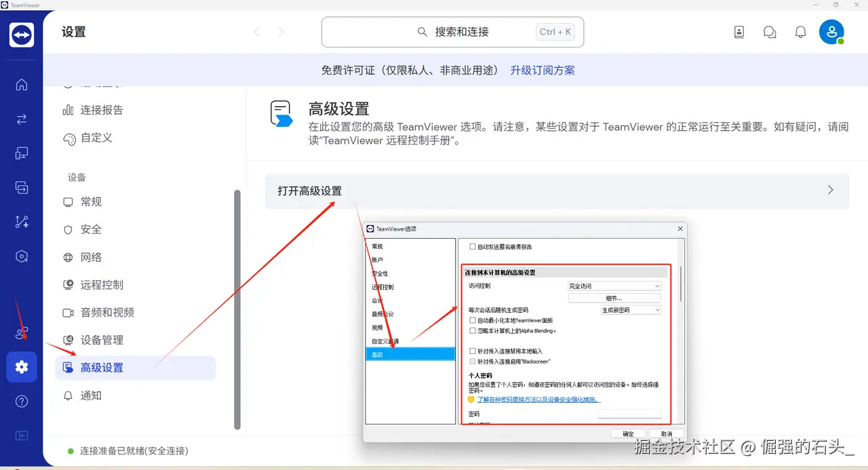This screenshot has height=470, width=868.
Task: Open the 生成新密码 dropdown
Action: click(631, 310)
